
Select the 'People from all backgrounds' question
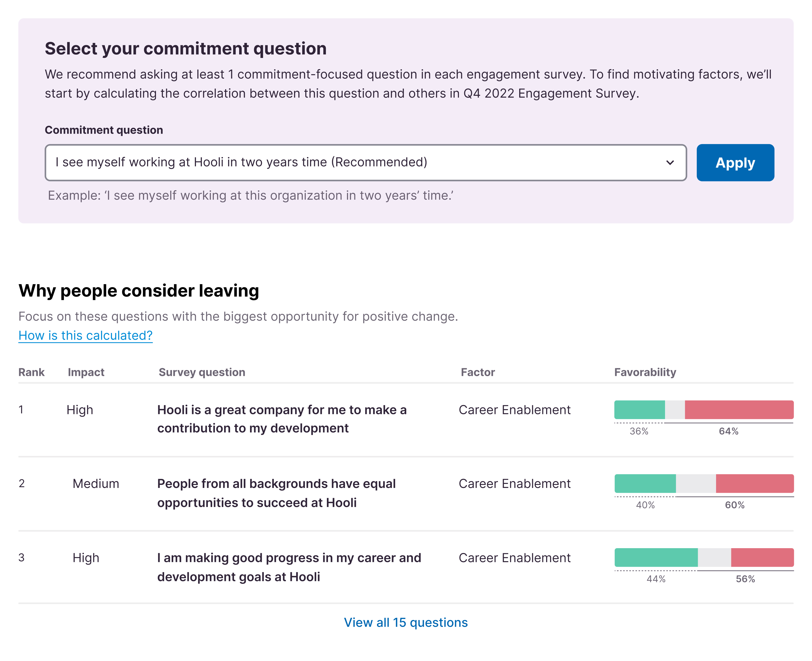276,493
